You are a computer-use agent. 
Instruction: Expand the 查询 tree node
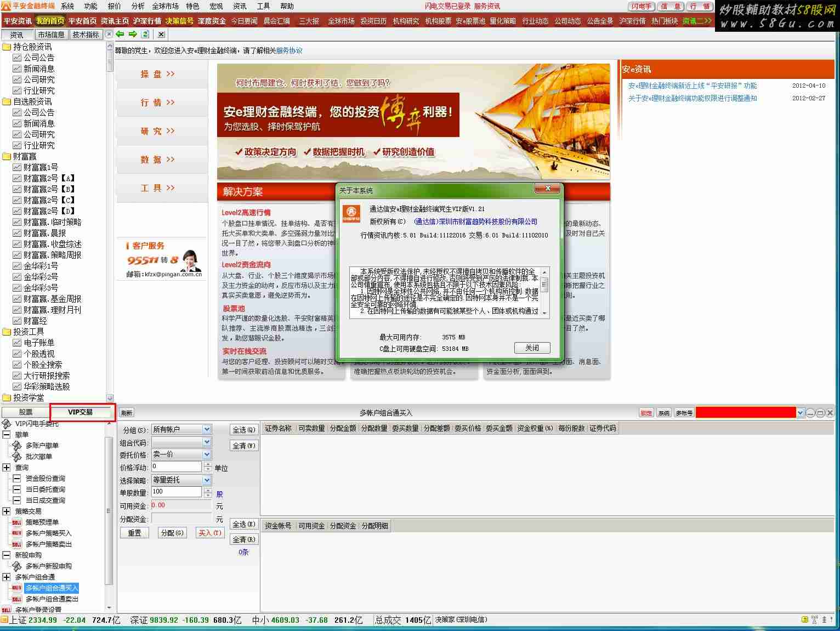point(7,467)
